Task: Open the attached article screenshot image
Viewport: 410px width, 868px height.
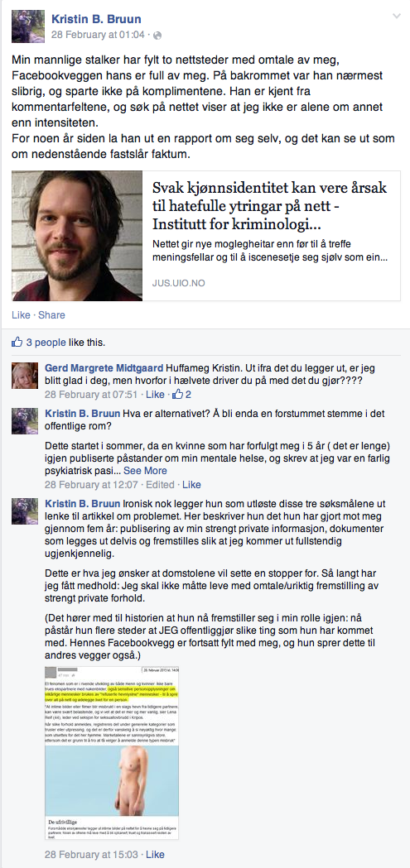Action: [x=112, y=754]
